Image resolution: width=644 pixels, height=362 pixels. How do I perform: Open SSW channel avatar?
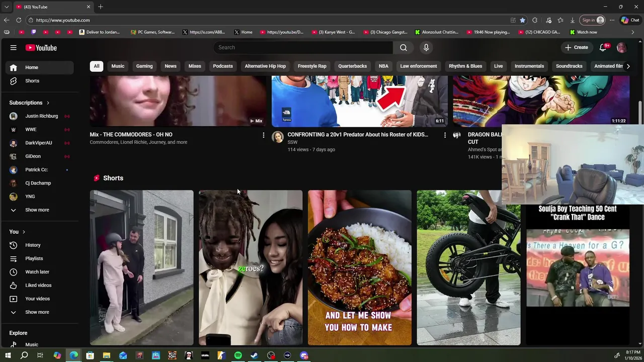(278, 137)
